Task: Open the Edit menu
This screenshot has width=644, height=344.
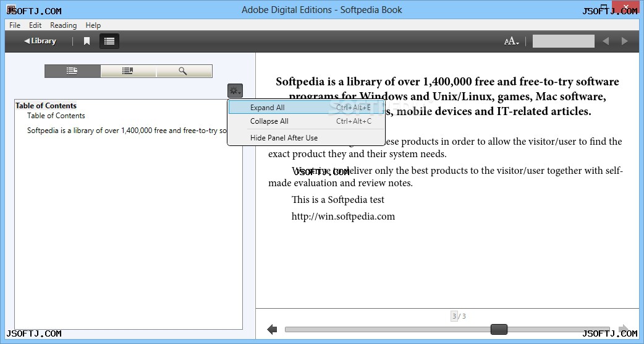Action: pyautogui.click(x=35, y=25)
